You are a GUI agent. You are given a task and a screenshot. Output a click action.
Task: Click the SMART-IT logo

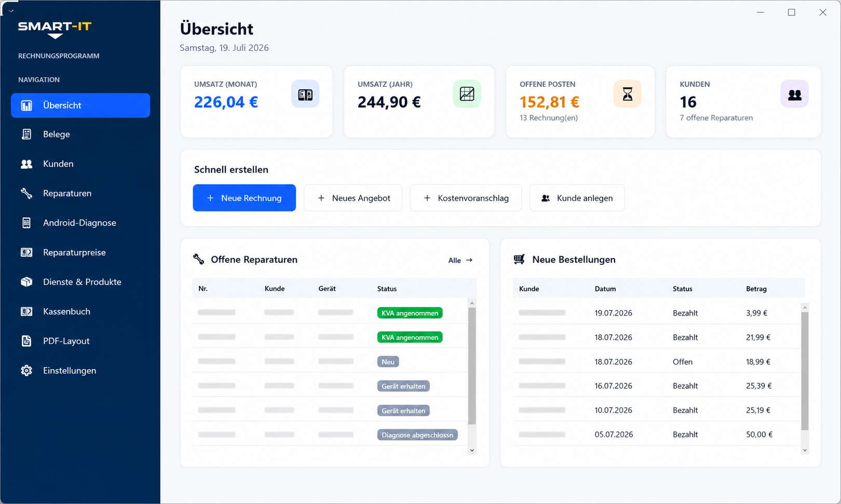pyautogui.click(x=55, y=29)
